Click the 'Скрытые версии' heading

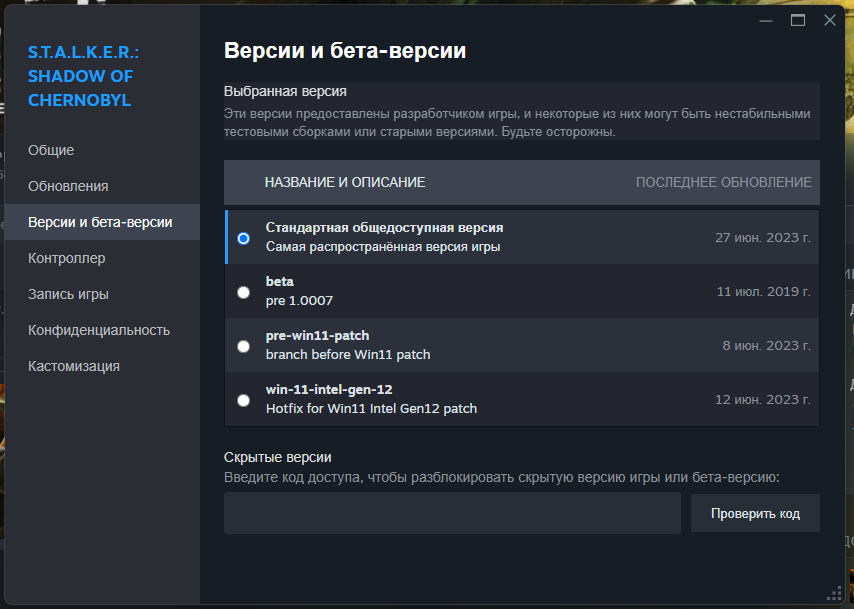[x=278, y=458]
